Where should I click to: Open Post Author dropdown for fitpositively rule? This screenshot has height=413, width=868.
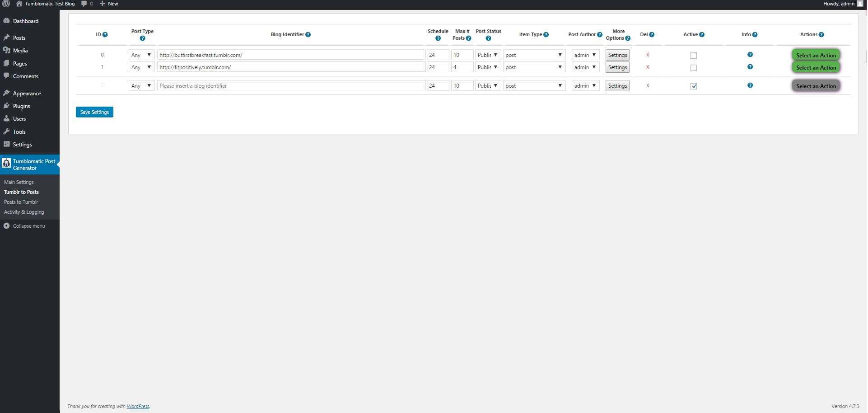click(x=586, y=67)
